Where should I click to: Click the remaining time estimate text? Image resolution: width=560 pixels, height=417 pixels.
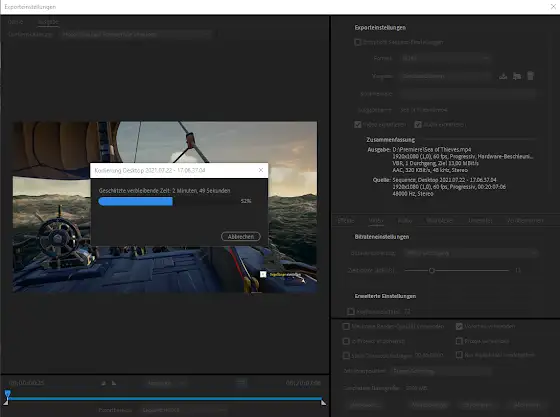point(164,191)
